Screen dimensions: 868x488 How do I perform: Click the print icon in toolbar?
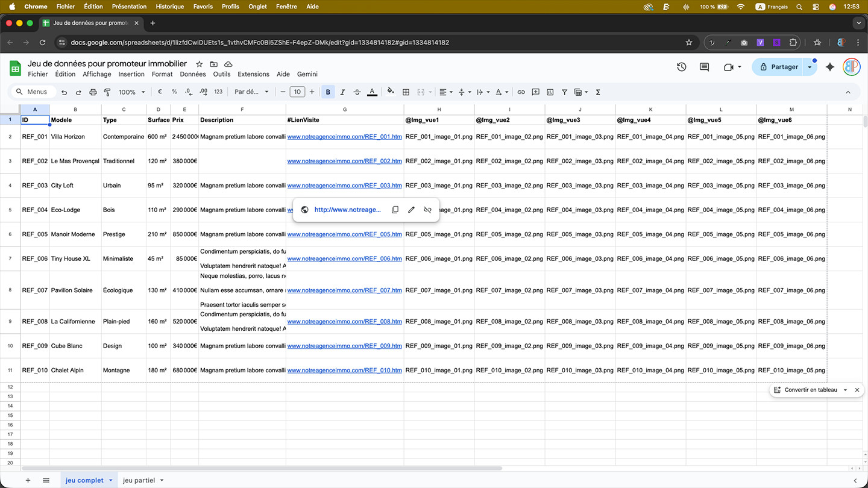pyautogui.click(x=93, y=92)
